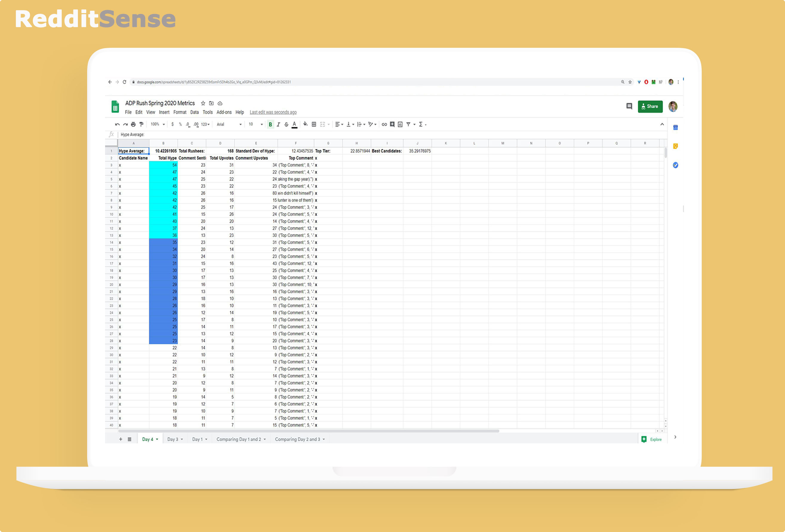Open the Data menu
The width and height of the screenshot is (785, 532).
tap(195, 112)
